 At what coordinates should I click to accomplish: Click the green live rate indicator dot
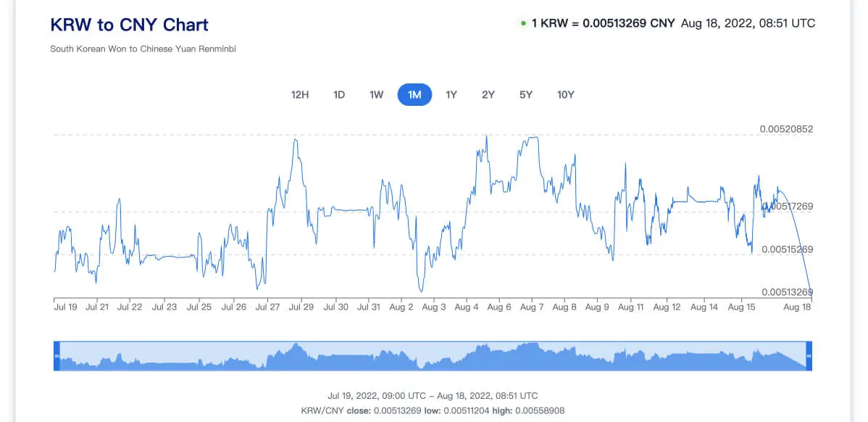click(523, 24)
